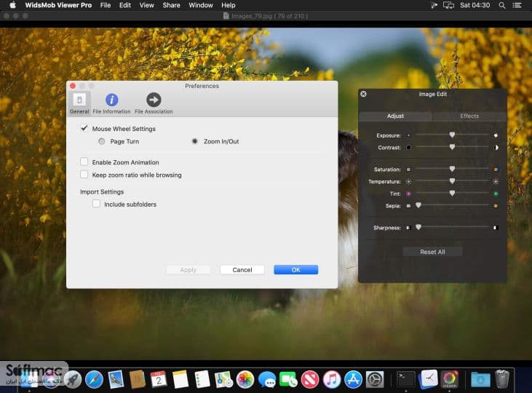
Task: Open the Help menu
Action: click(x=229, y=5)
